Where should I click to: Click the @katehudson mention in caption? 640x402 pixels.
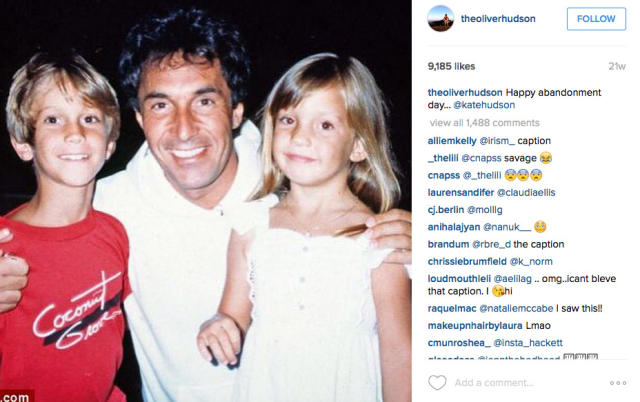pos(484,105)
